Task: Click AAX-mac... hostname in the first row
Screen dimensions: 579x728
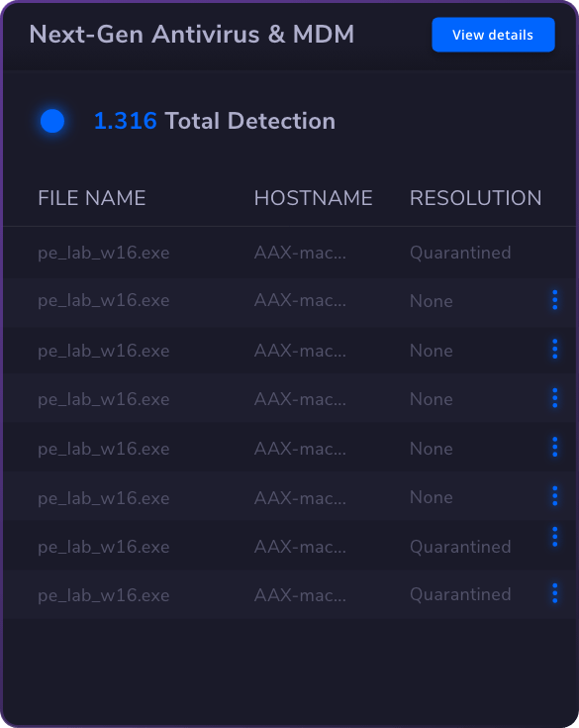Action: 300,253
